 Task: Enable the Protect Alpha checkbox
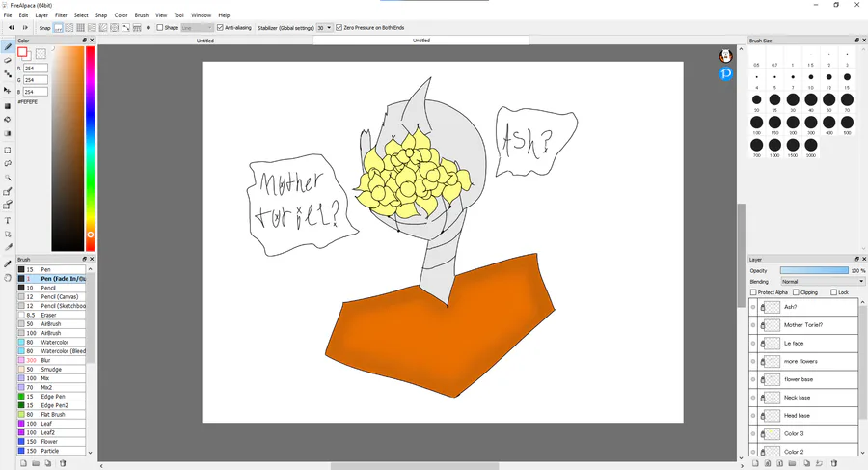[x=753, y=292]
